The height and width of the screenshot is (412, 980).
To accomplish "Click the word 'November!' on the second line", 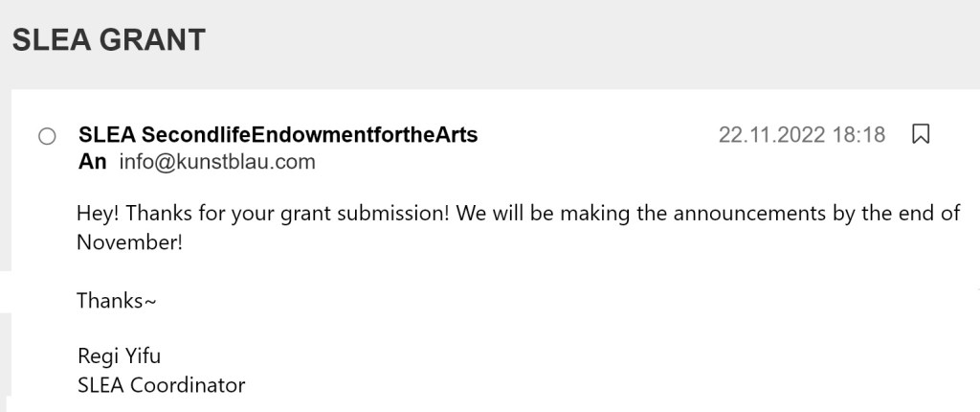I will pos(129,241).
